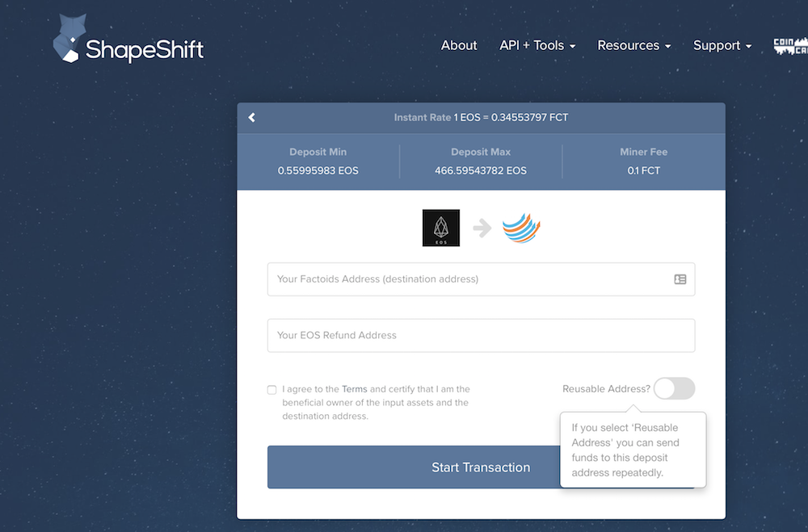Expand the API + Tools dropdown
Viewport: 808px width, 532px height.
click(537, 45)
